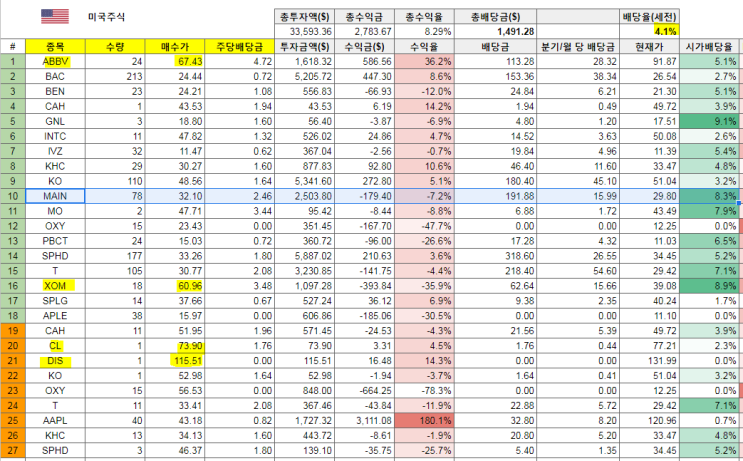Select orange row number 19 header
This screenshot has width=743, height=461.
tap(13, 331)
